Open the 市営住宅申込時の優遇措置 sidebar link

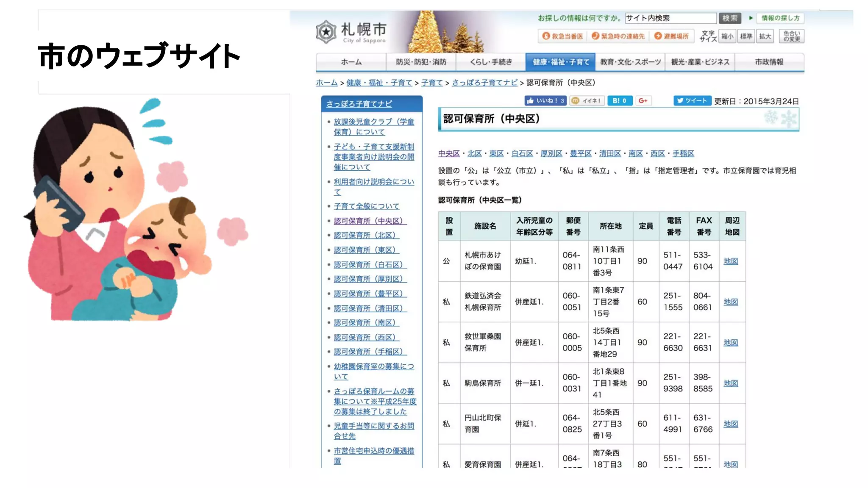[x=373, y=456]
